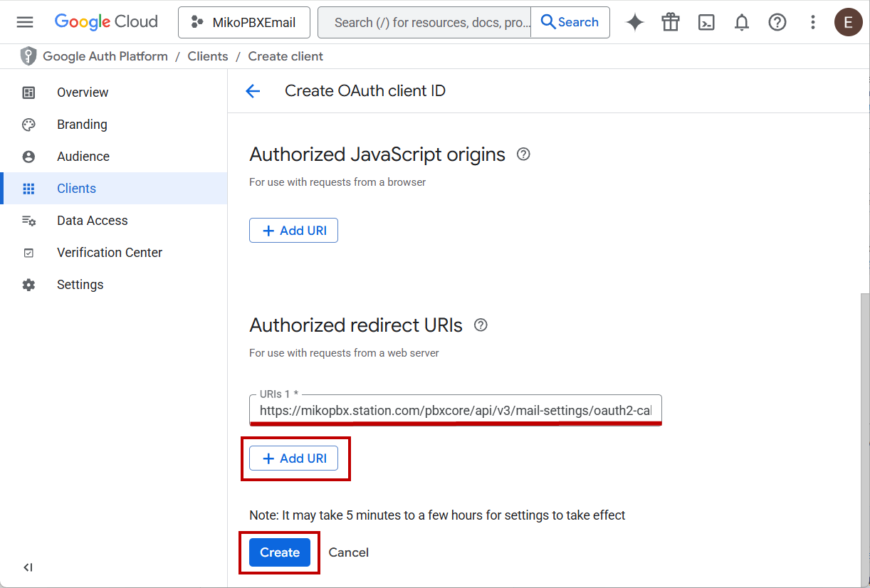Click the account avatar E

[x=848, y=22]
